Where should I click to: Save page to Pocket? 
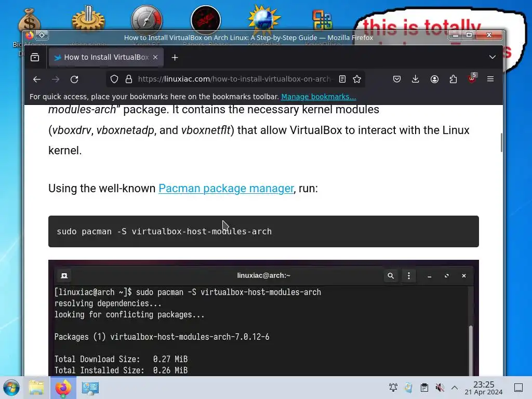[x=396, y=79]
